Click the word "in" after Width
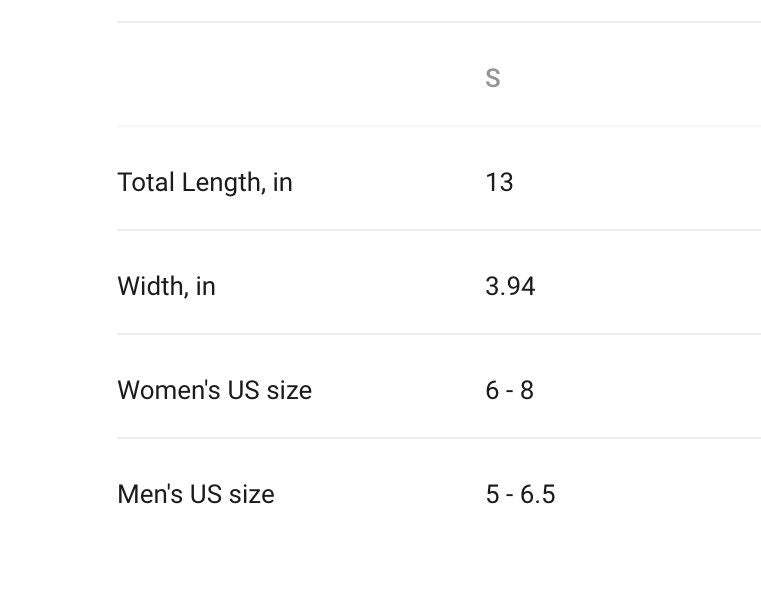 click(205, 286)
